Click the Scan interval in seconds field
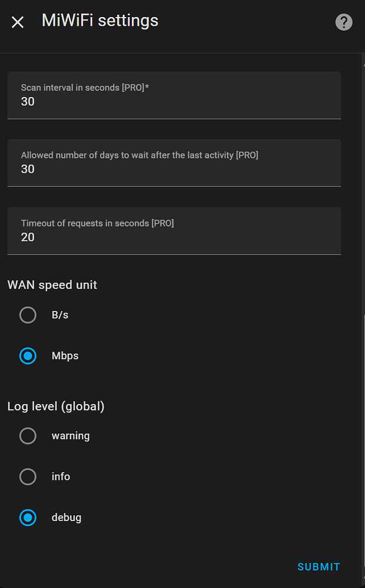The height and width of the screenshot is (588, 365). 174,95
